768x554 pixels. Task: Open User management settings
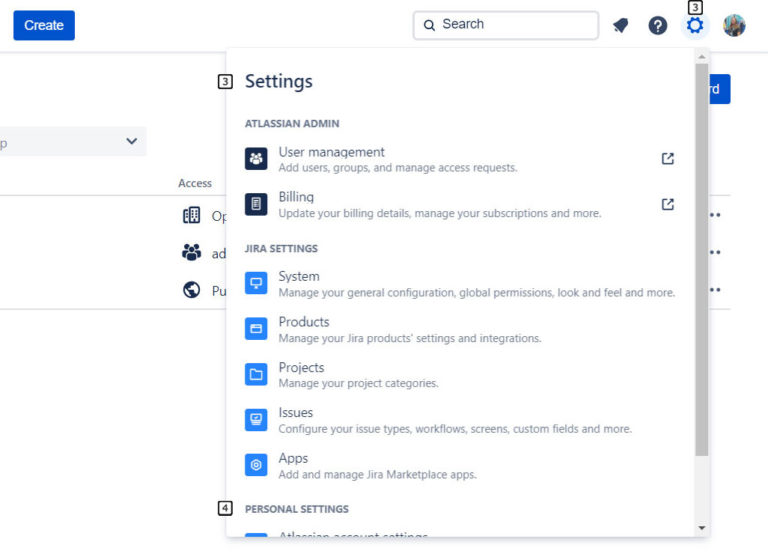point(460,159)
